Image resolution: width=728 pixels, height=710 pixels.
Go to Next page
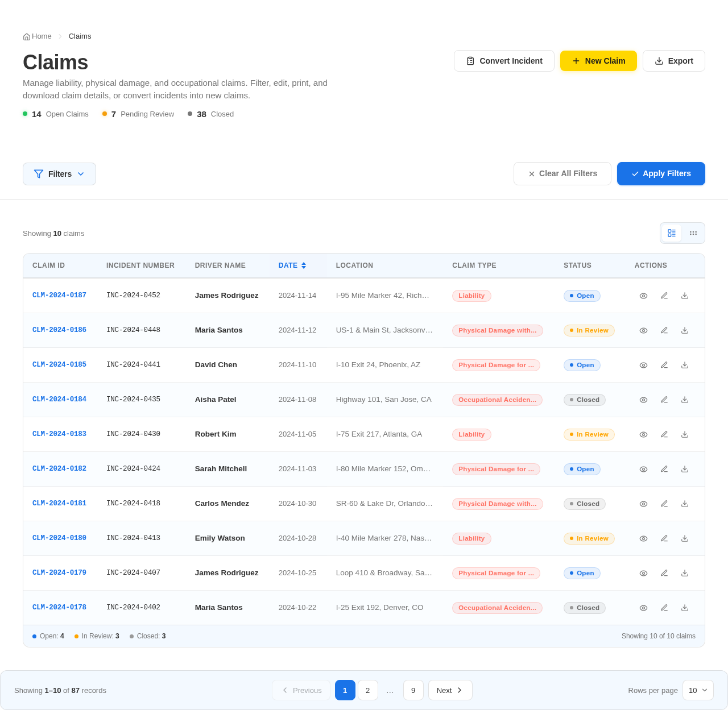pos(450,690)
